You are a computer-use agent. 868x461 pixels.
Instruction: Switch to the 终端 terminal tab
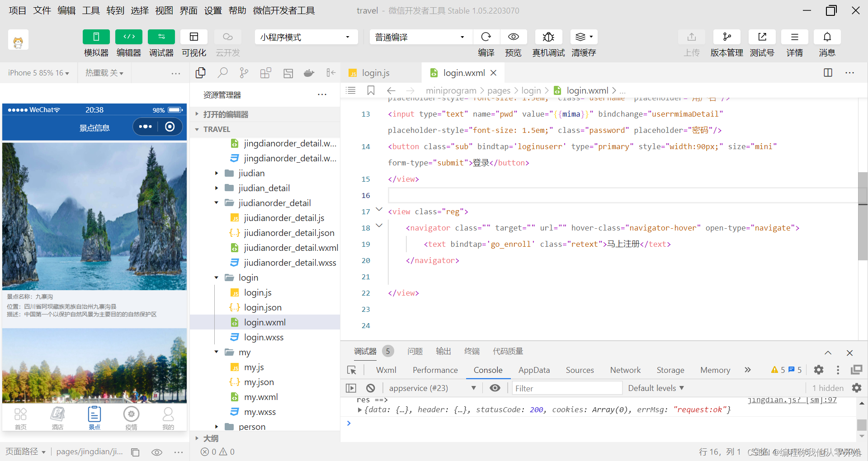(472, 351)
